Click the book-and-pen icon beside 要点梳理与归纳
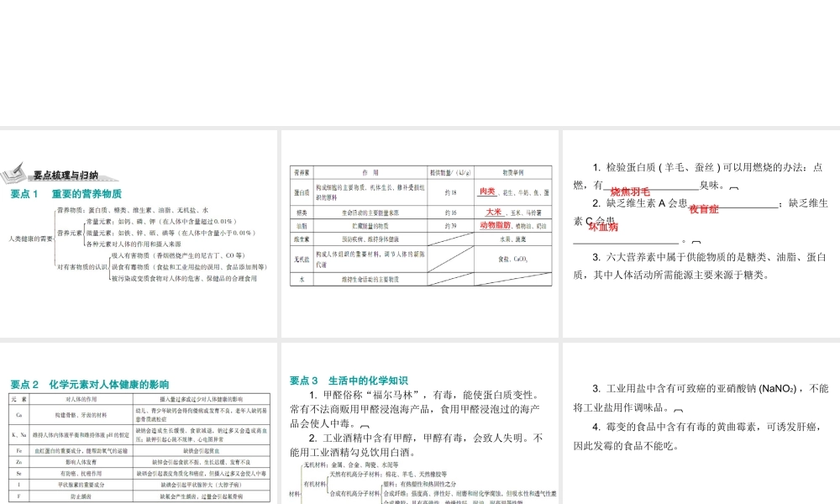Screen dimensions: 840x504 point(14,172)
